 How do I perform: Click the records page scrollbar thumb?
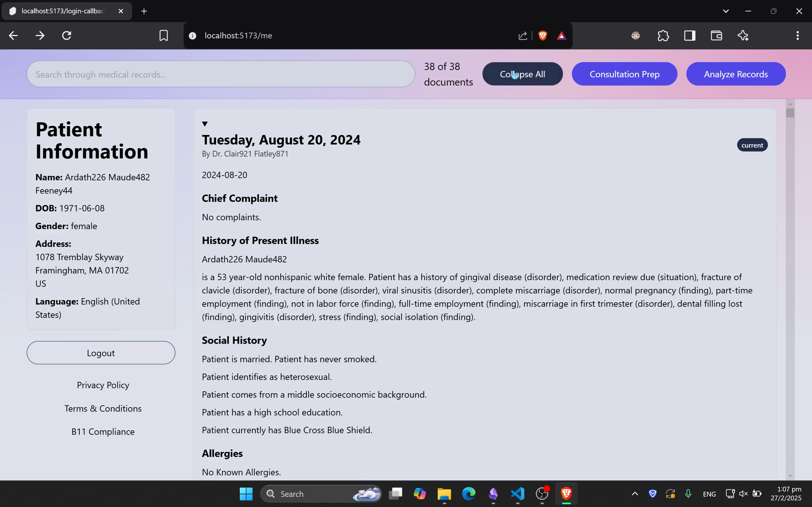tap(790, 113)
